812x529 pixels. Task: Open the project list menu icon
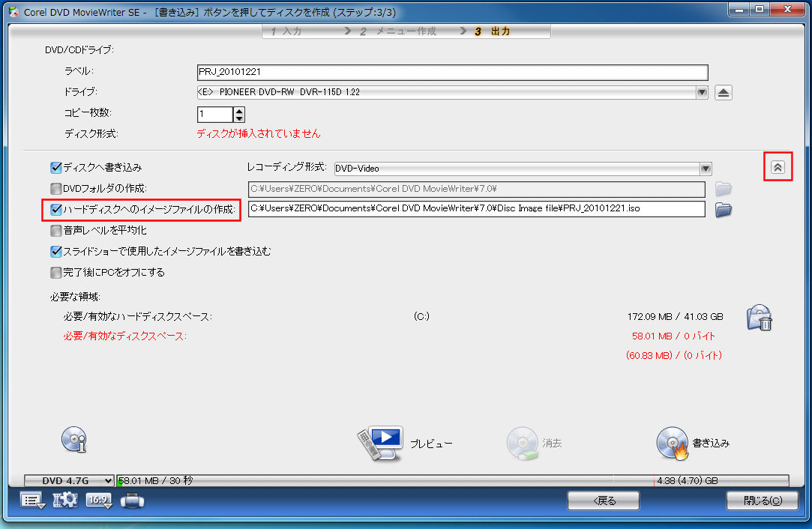pos(33,501)
